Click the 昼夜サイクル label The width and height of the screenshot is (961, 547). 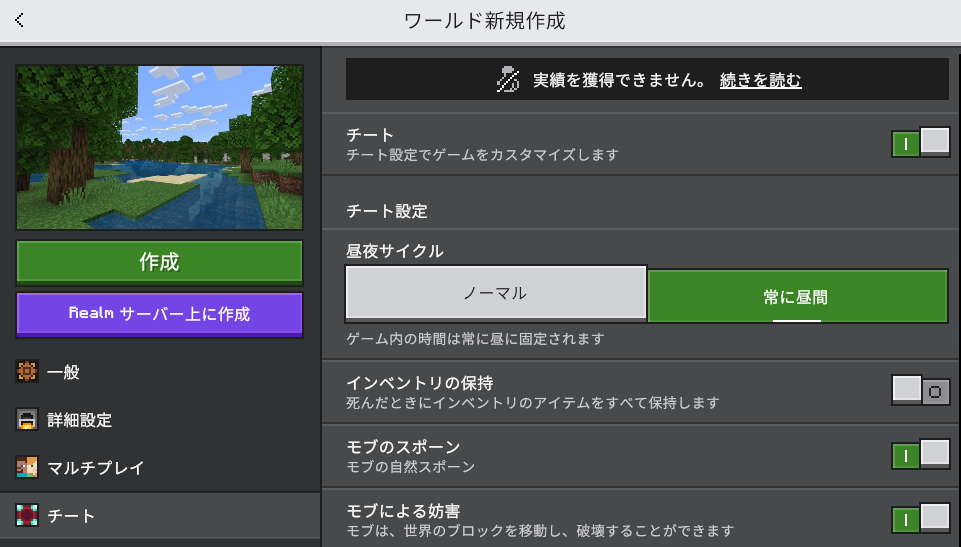[395, 251]
